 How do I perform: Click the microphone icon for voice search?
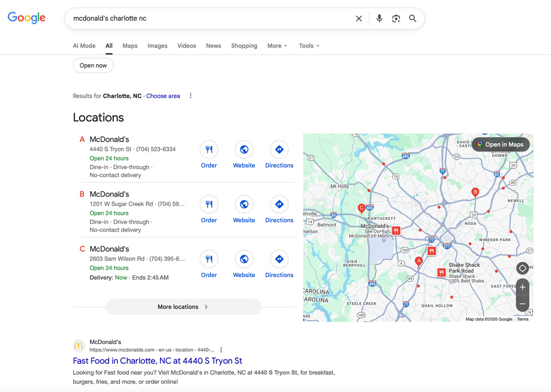point(379,18)
